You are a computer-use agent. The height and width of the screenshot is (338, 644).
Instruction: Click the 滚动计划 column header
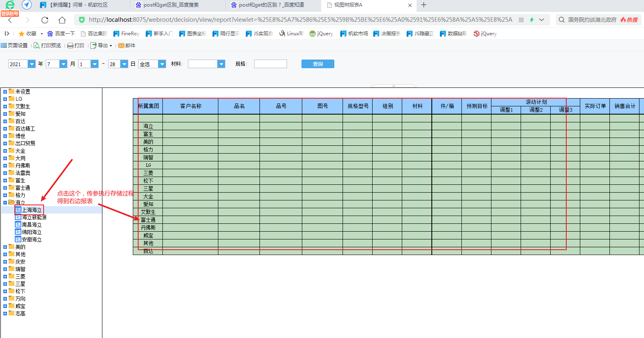(535, 102)
